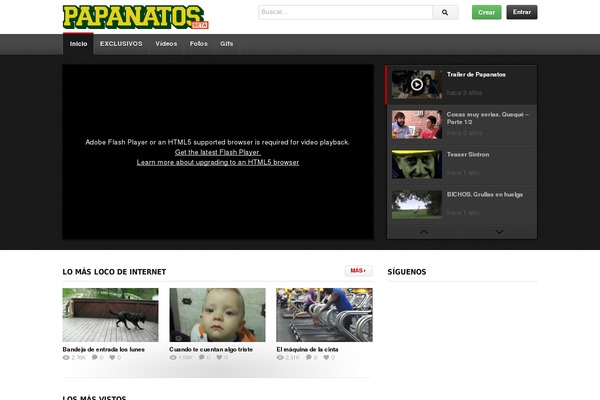
Task: Click the views eye icon under El máquina de la cinta
Action: coord(280,358)
